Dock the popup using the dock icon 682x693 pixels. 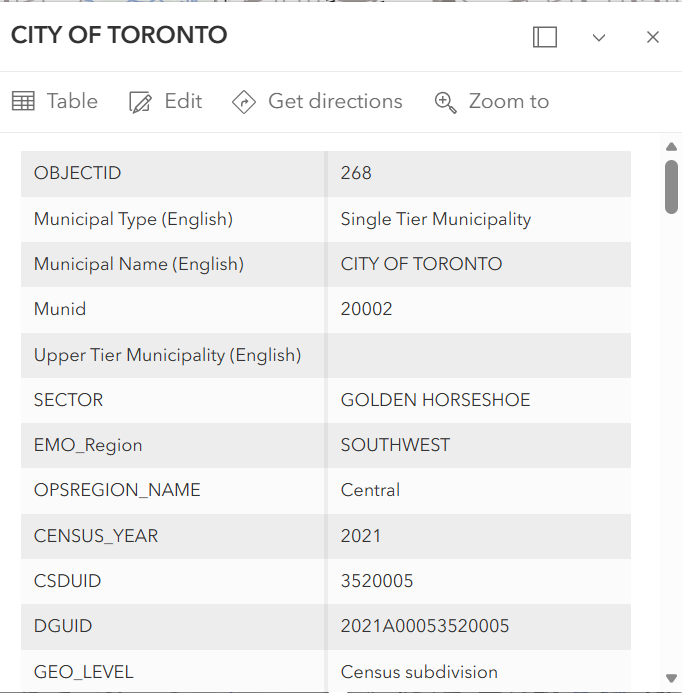tap(545, 37)
